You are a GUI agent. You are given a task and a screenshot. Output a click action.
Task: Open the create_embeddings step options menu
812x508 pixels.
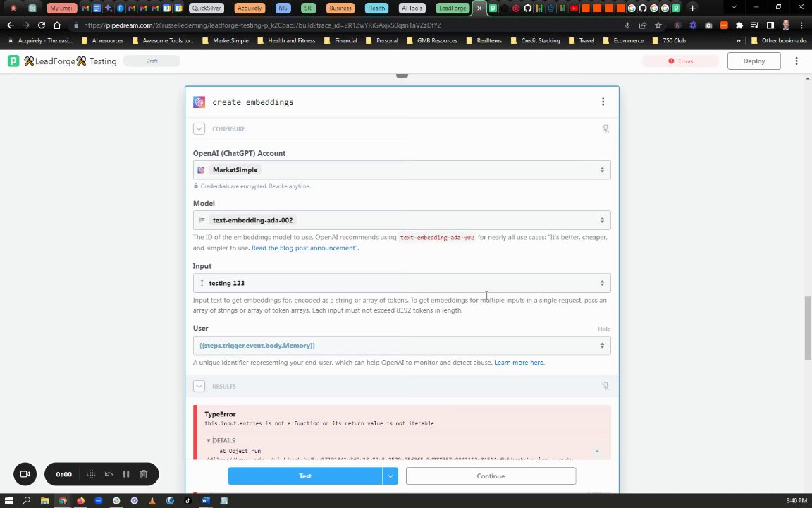coord(603,102)
